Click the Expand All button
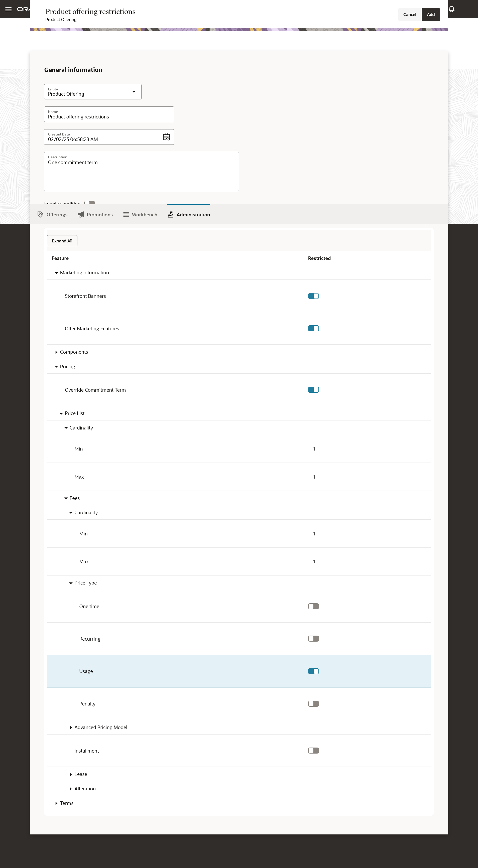The width and height of the screenshot is (478, 868). click(62, 241)
